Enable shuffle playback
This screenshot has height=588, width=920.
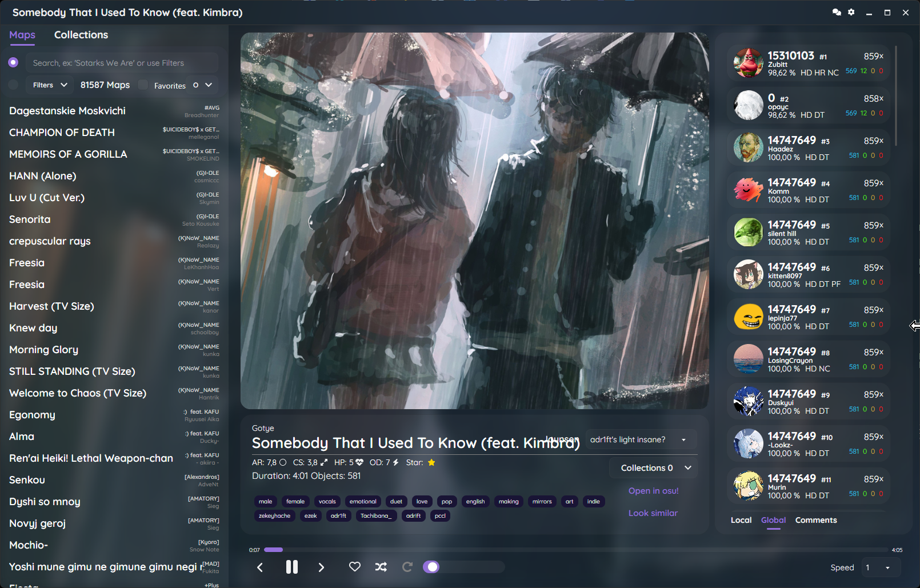(x=381, y=567)
